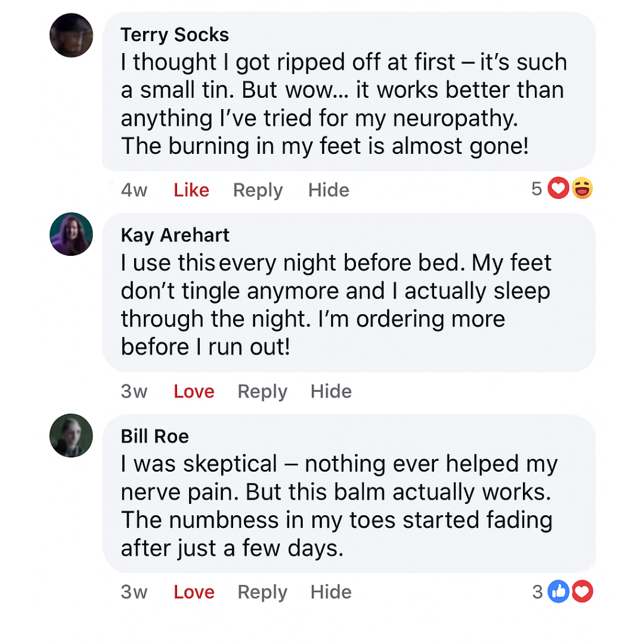Viewport: 644px width, 644px height.
Task: Reply to Terry Socks' comment
Action: (x=258, y=190)
